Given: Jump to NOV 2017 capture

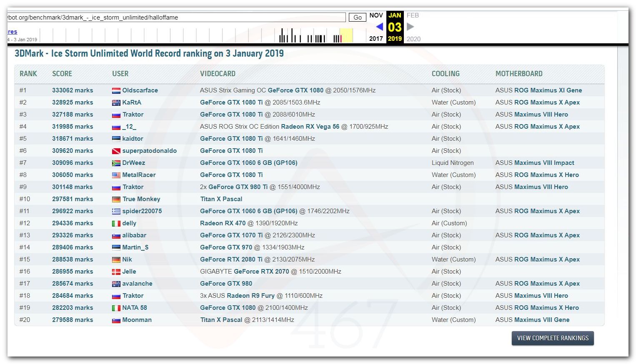Looking at the screenshot, I should (x=376, y=15).
